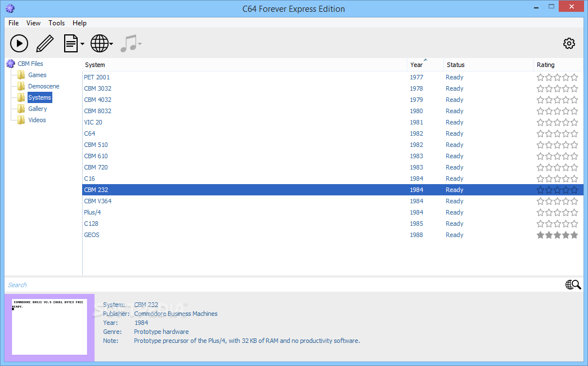
Task: Open the settings gear icon
Action: click(569, 43)
